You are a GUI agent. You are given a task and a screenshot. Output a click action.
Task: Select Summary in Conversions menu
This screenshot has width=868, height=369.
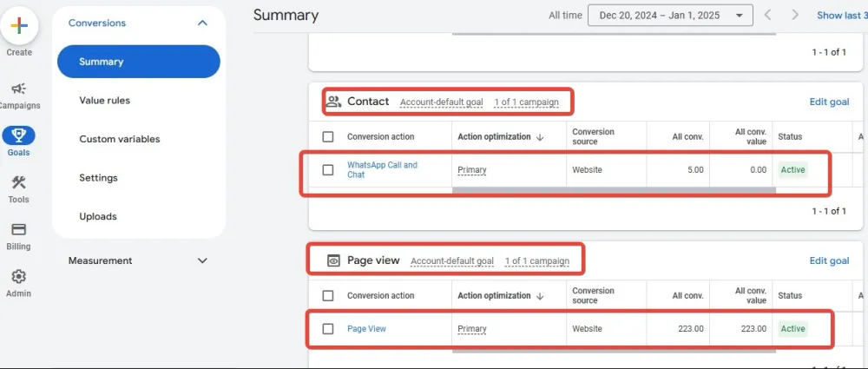click(x=138, y=62)
